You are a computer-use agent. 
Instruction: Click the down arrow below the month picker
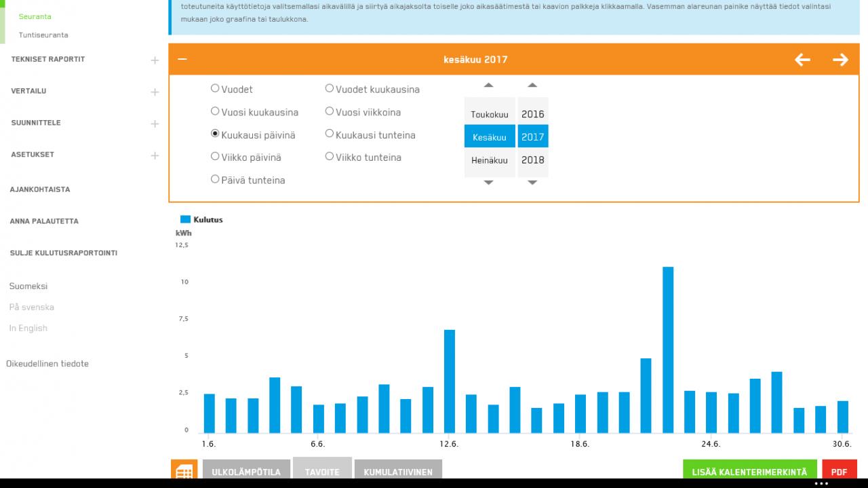pyautogui.click(x=488, y=183)
